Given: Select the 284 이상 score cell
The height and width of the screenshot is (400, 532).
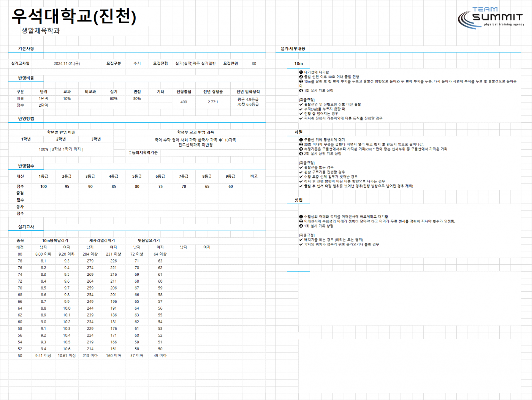Looking at the screenshot, I should tap(90, 254).
